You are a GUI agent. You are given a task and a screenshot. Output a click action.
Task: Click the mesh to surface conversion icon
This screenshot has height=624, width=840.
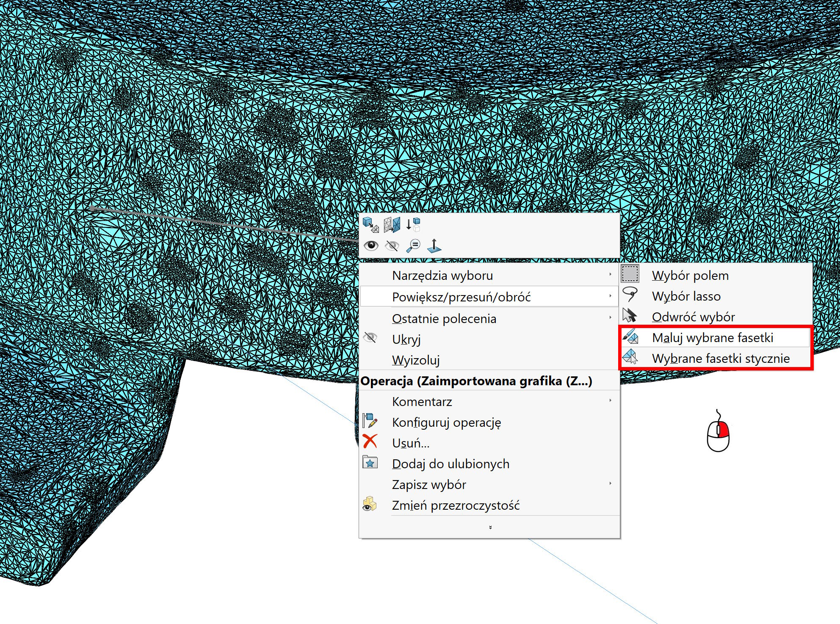(x=392, y=224)
